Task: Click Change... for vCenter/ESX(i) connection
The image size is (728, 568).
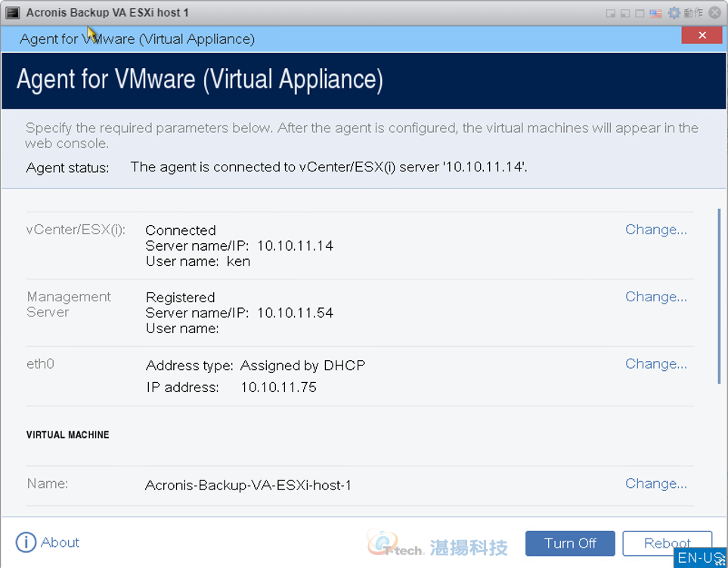Action: [655, 230]
